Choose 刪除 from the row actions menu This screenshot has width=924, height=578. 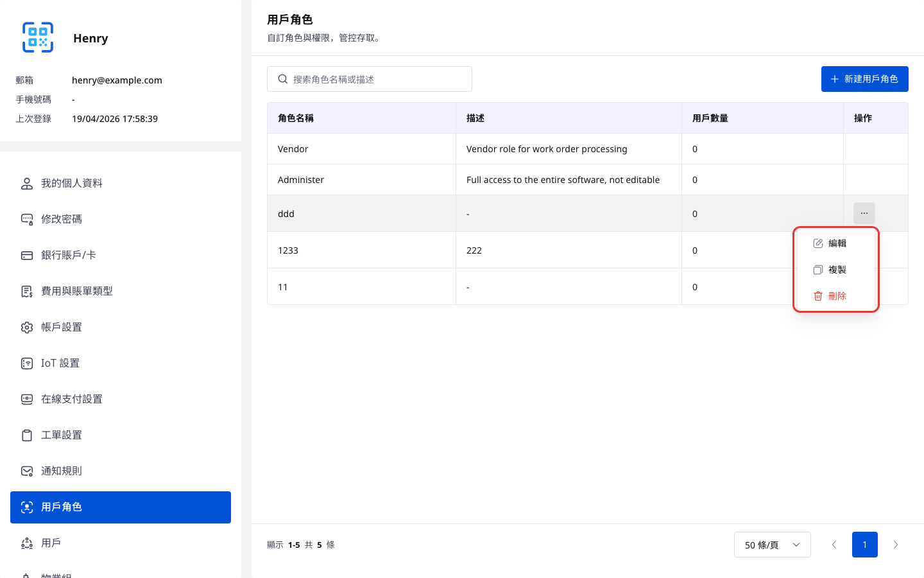[836, 296]
